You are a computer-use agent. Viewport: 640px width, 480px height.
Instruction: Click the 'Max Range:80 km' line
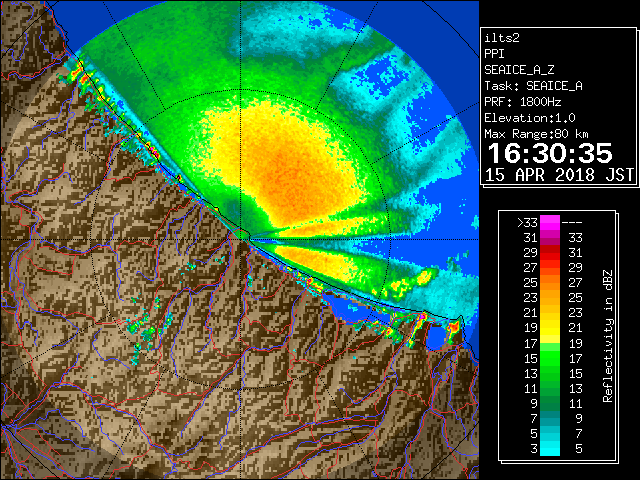tap(536, 134)
